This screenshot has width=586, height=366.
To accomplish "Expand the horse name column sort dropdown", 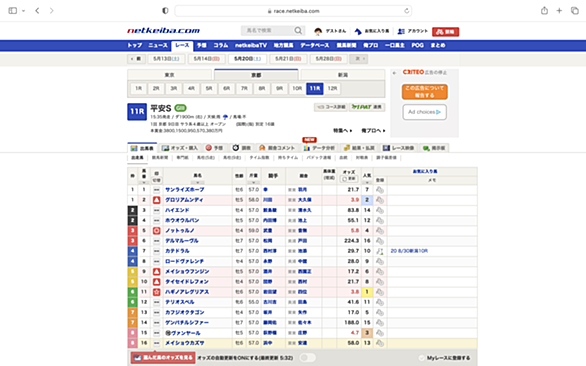I will click(x=197, y=183).
